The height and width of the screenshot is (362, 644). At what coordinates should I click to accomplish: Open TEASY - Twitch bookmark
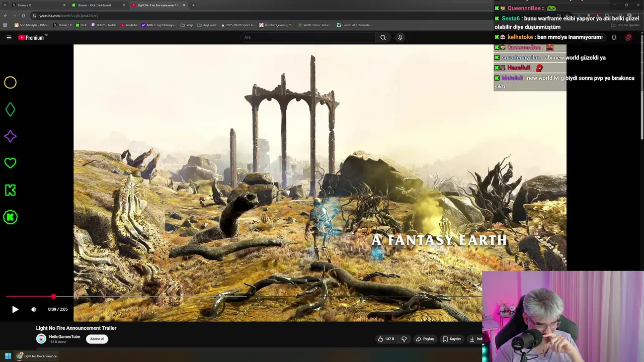[x=103, y=25]
